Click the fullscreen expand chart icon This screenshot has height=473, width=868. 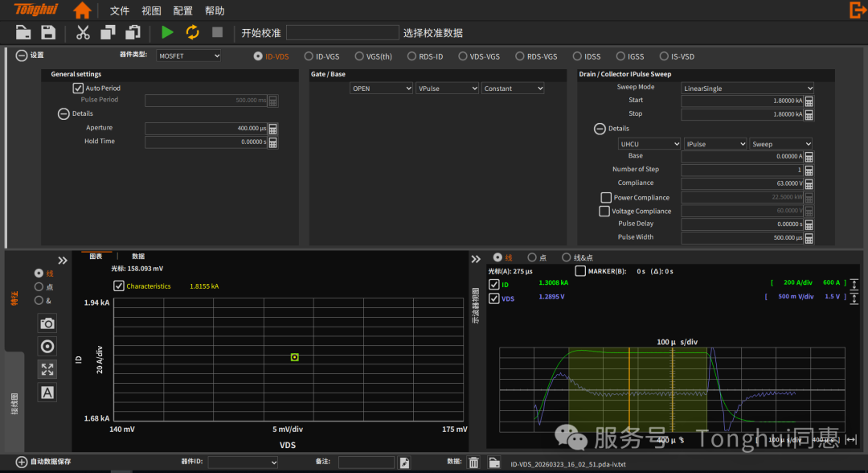[47, 369]
